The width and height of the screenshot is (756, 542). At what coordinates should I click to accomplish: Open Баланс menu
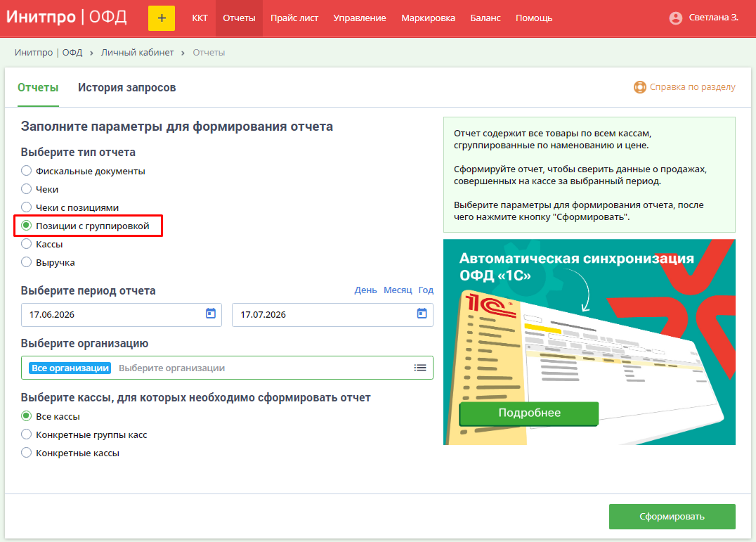[x=485, y=18]
